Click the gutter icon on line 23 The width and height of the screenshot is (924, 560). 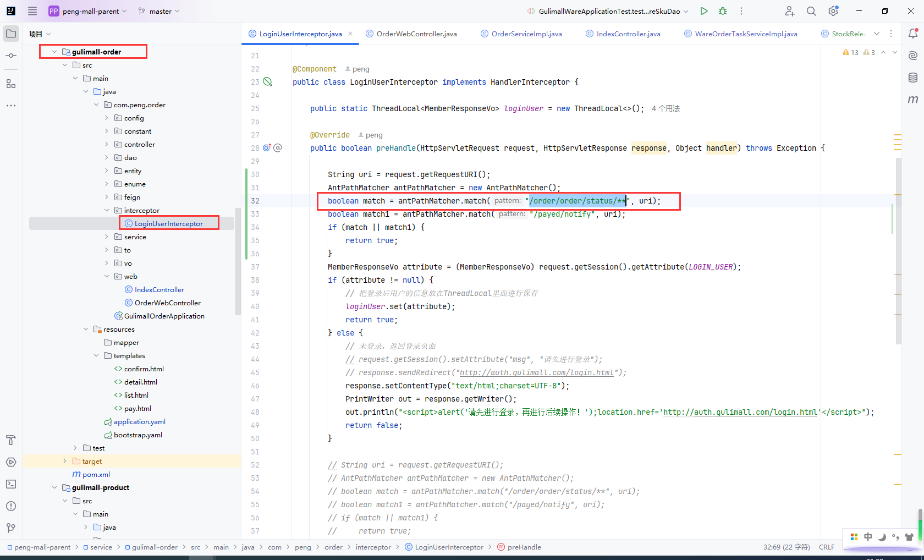tap(267, 82)
